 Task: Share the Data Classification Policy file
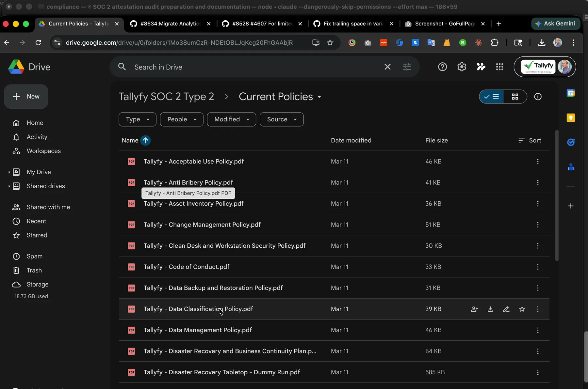point(474,309)
